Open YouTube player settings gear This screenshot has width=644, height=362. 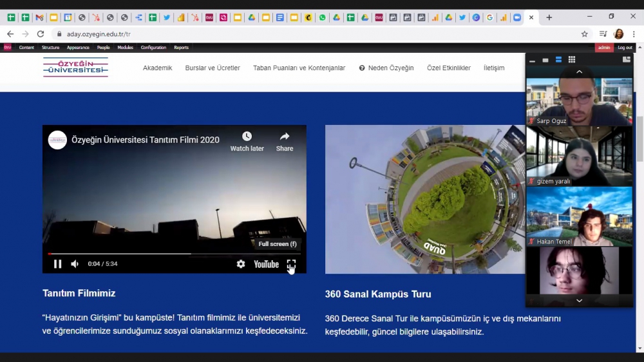coord(241,264)
